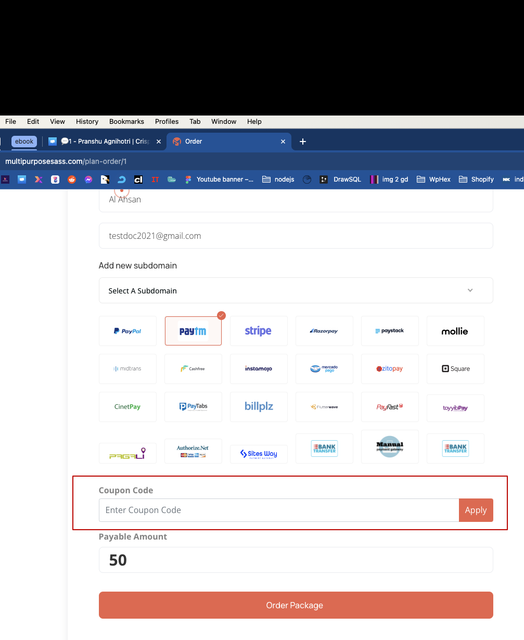Open the Bookmarks menu
The width and height of the screenshot is (524, 640).
click(127, 122)
